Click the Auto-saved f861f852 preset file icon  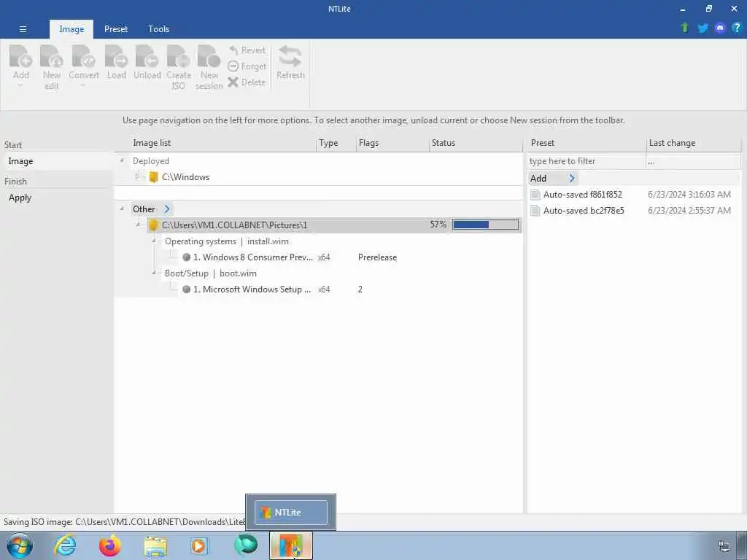(x=535, y=194)
